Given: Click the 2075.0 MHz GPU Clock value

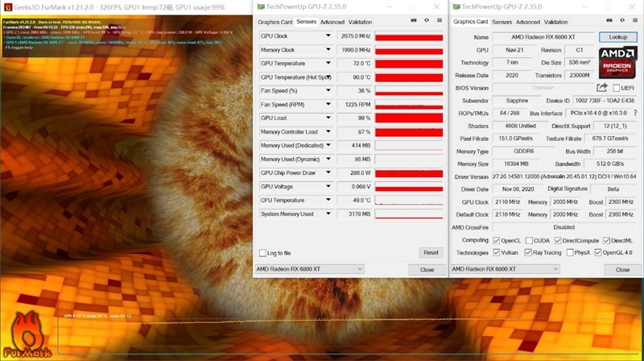Looking at the screenshot, I should 355,36.
